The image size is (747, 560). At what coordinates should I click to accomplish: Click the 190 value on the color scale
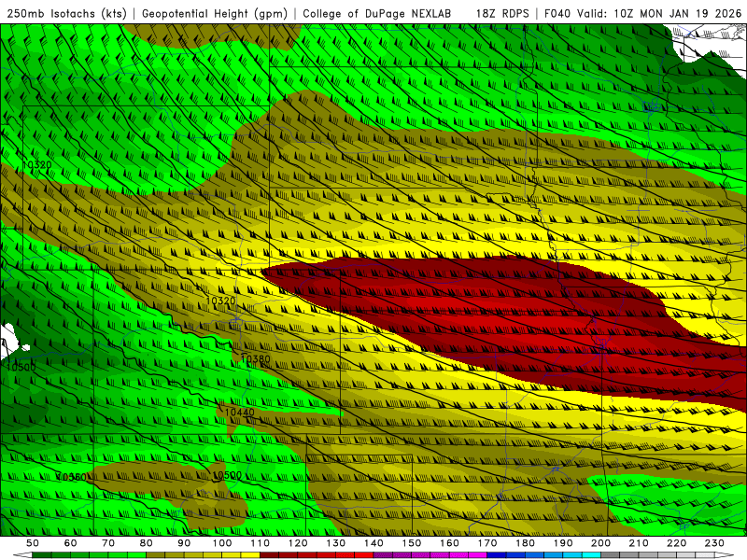563,543
